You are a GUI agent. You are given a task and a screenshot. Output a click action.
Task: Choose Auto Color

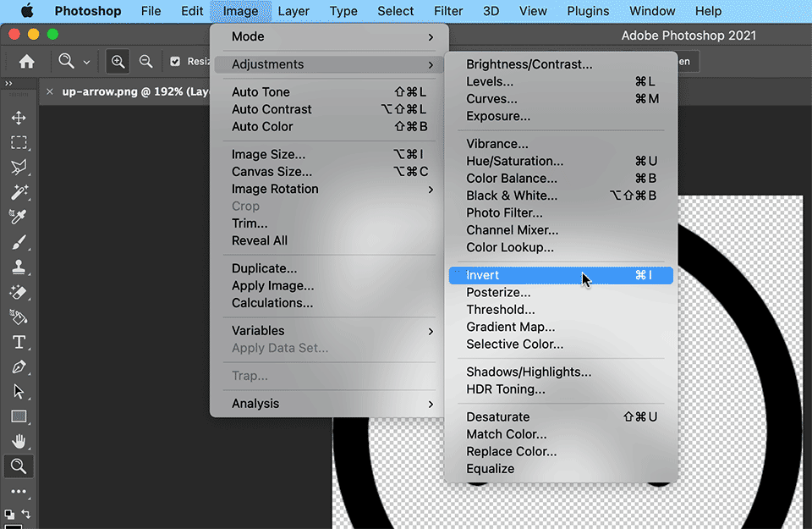pyautogui.click(x=329, y=127)
